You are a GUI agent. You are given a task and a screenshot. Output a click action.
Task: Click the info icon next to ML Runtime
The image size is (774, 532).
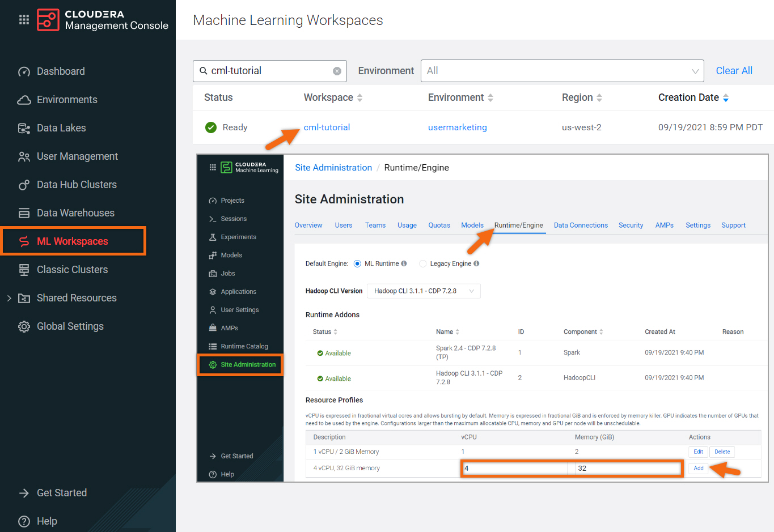click(x=404, y=263)
